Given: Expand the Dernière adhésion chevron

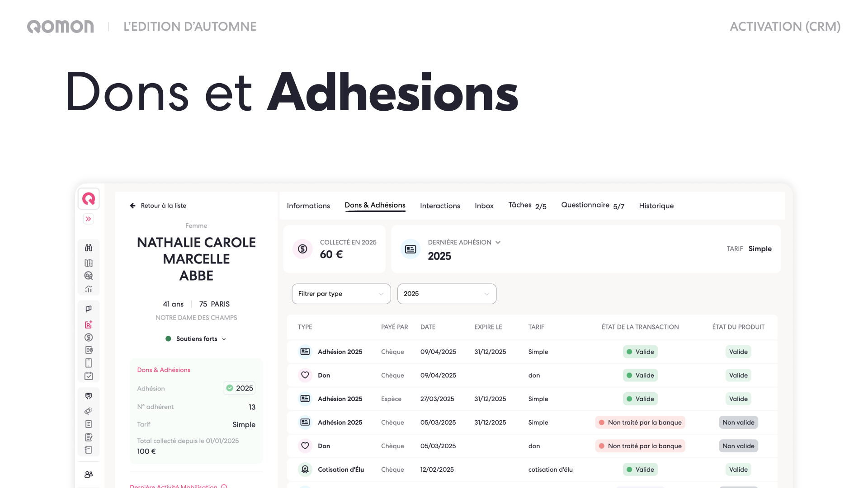Looking at the screenshot, I should [498, 243].
